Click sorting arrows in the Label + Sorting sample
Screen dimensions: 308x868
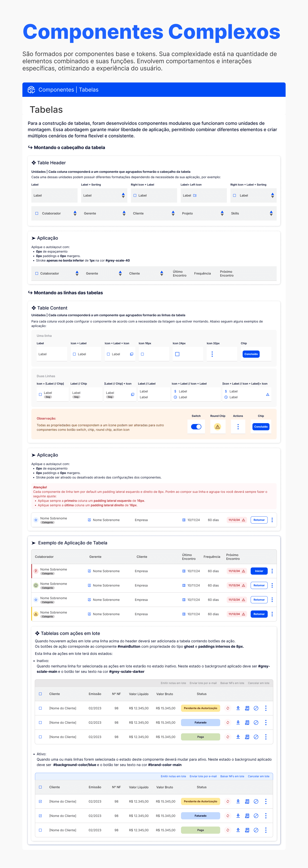[x=123, y=195]
